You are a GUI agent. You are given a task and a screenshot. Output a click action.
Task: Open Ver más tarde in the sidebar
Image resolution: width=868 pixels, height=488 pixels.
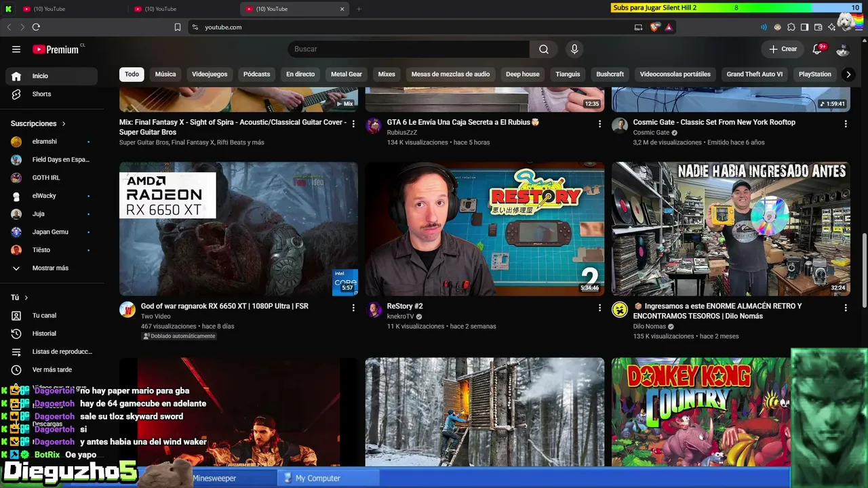tap(52, 370)
